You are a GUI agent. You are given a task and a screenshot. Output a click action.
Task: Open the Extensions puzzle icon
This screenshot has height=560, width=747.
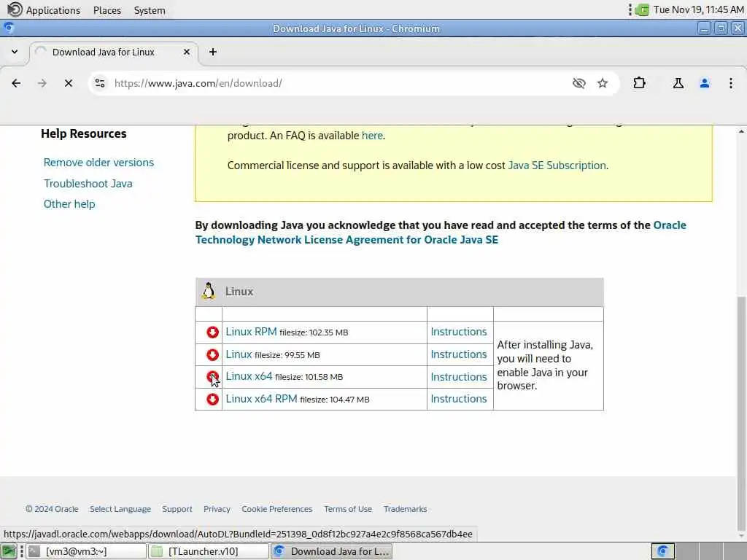(639, 83)
